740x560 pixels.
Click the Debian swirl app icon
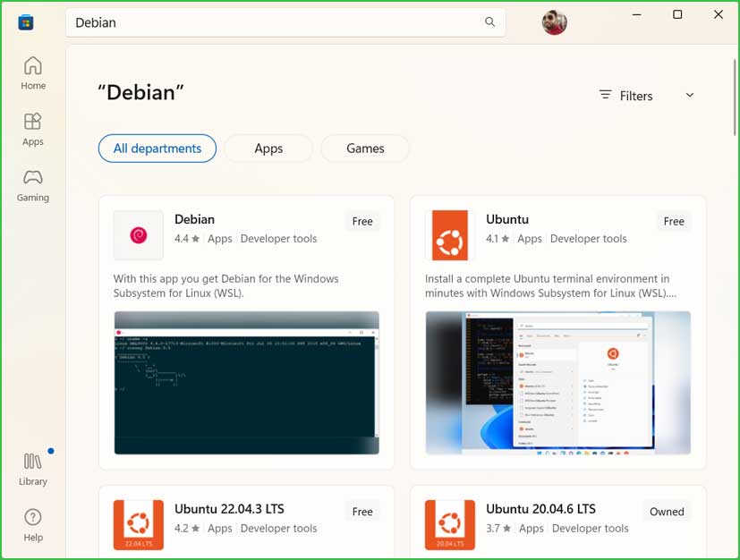click(x=139, y=235)
